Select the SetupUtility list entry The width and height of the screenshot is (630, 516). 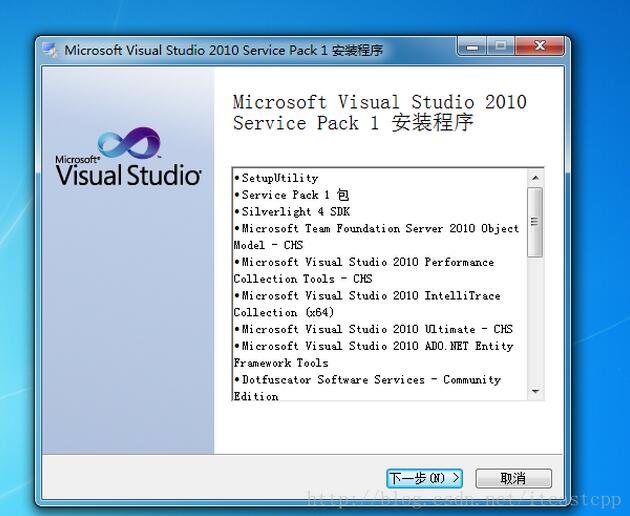[x=277, y=178]
